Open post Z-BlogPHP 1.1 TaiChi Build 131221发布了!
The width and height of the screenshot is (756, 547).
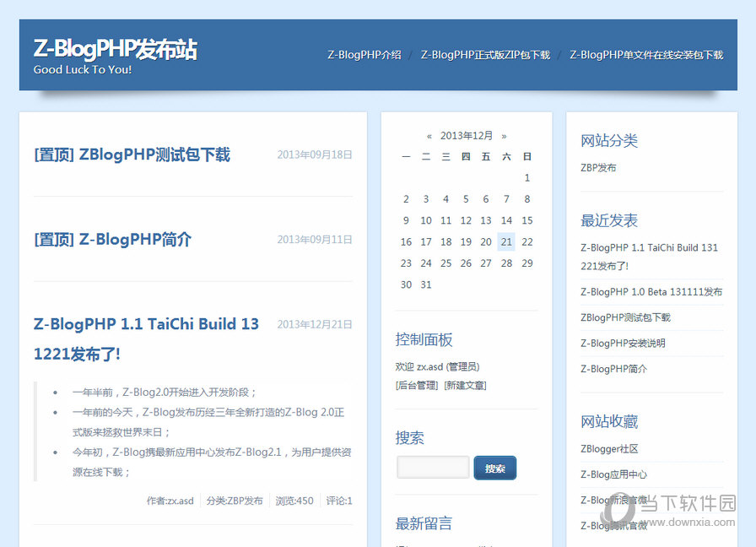[x=146, y=338]
